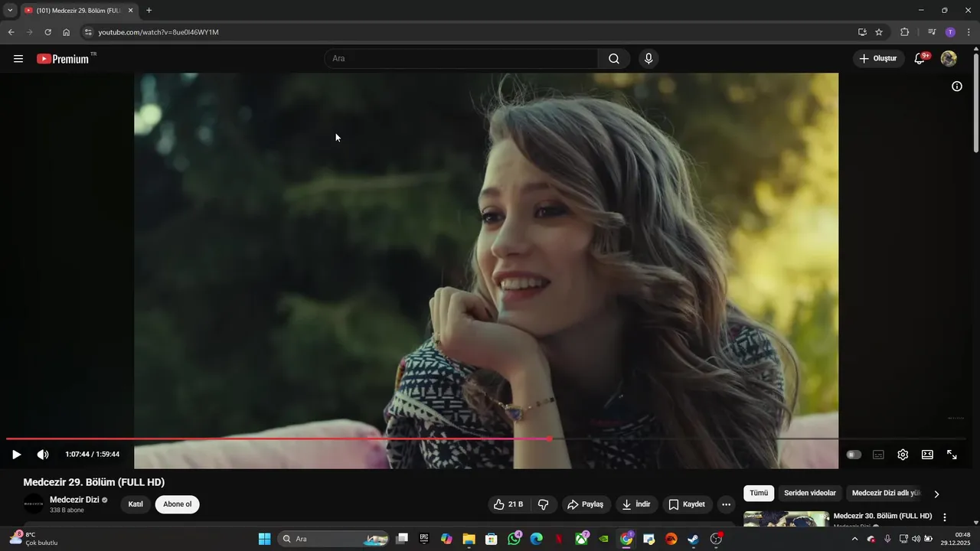Download video with İndir button
The height and width of the screenshot is (551, 980).
[x=636, y=504]
